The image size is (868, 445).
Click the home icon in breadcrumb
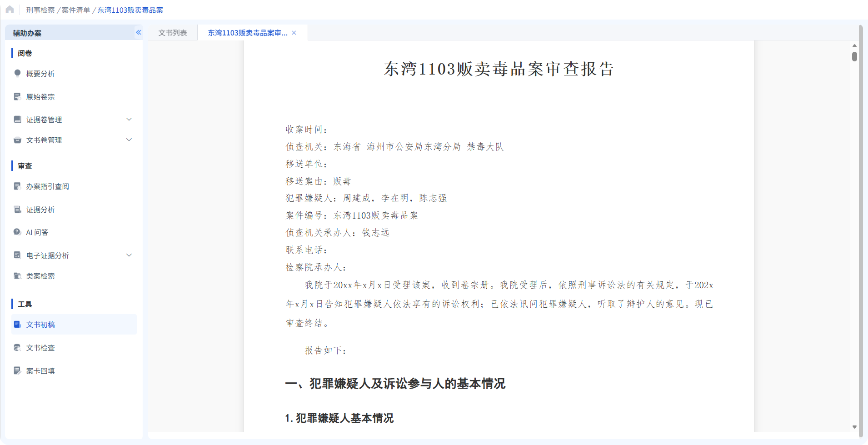10,10
